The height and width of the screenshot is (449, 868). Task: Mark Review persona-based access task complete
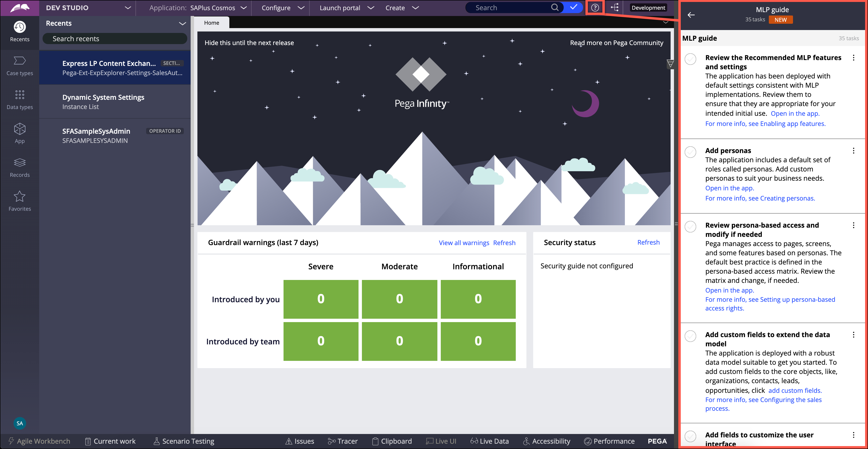690,227
